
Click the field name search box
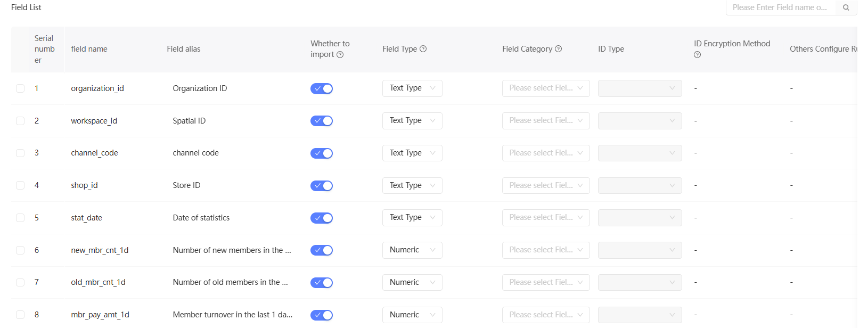click(780, 7)
